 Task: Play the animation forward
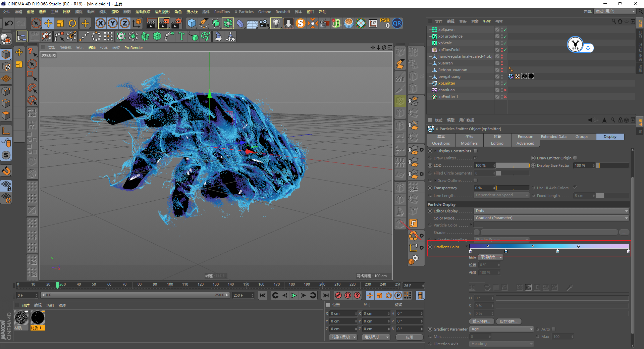pyautogui.click(x=294, y=295)
